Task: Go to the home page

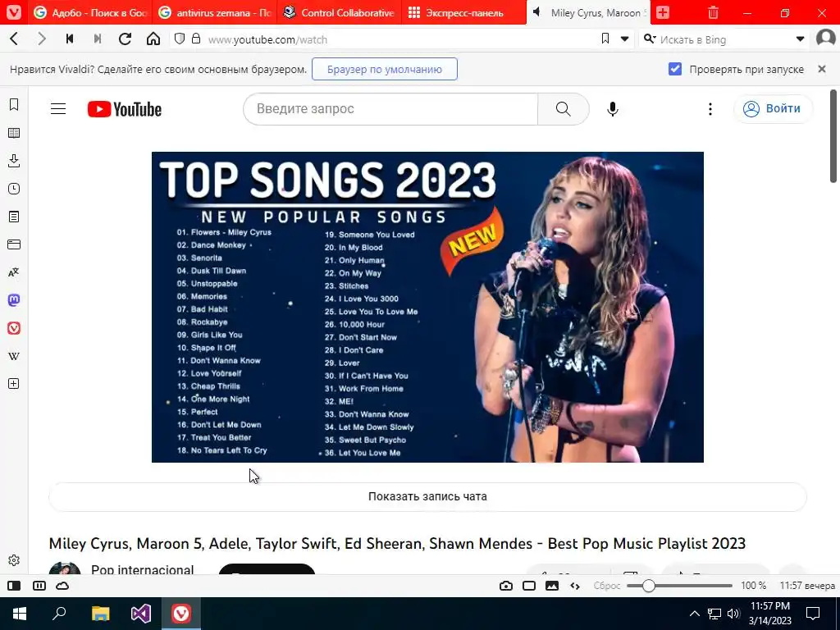Action: click(153, 39)
